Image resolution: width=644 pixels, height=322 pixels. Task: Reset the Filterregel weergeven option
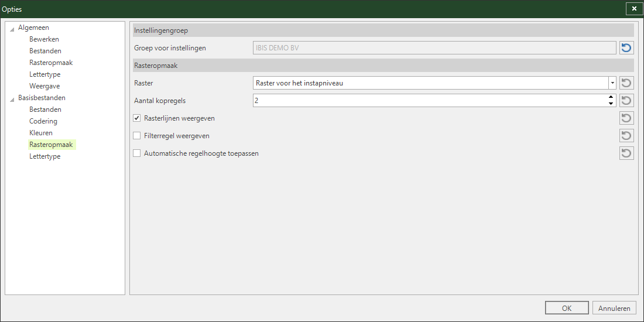point(626,136)
